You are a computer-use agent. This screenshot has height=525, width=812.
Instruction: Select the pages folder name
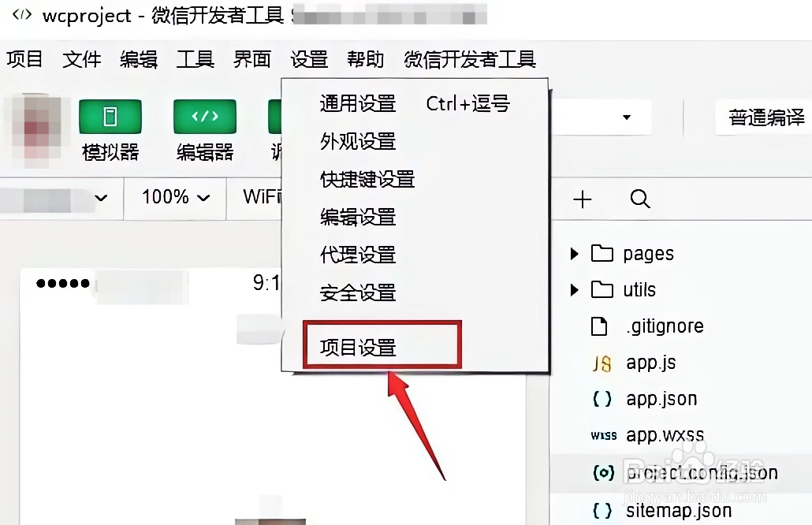648,254
